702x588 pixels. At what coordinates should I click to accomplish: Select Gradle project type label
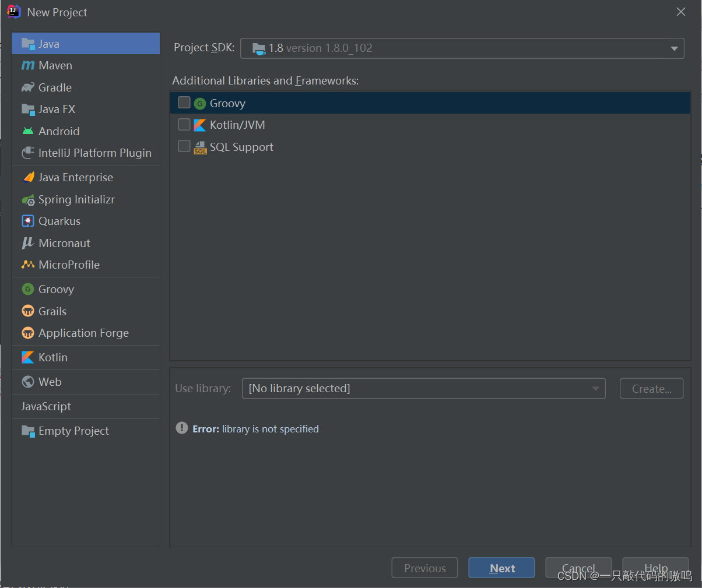tap(55, 87)
